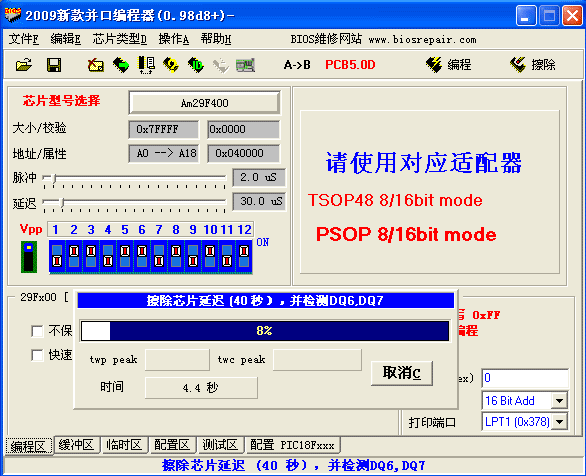Viewport: 586px width, 476px height.
Task: Click the www.biosrepair.com link
Action: pyautogui.click(x=422, y=40)
